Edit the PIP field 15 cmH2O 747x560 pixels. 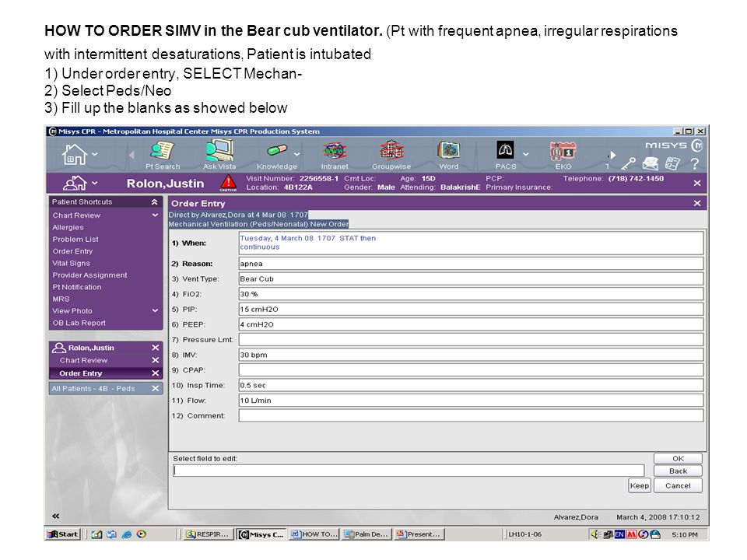coord(471,310)
